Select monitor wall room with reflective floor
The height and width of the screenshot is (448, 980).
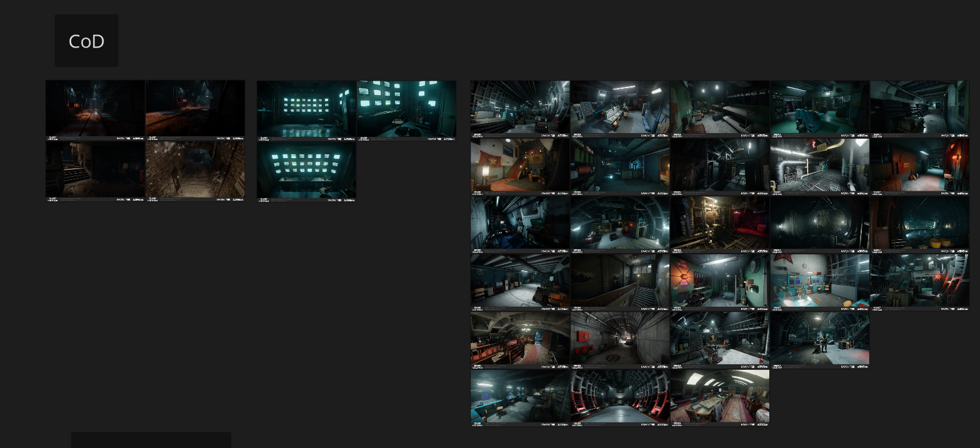(306, 110)
